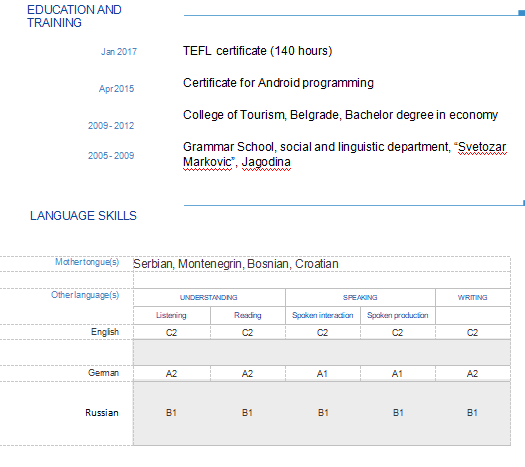This screenshot has width=525, height=467.
Task: Click the German Spoken interaction A1 cell
Action: 322,373
